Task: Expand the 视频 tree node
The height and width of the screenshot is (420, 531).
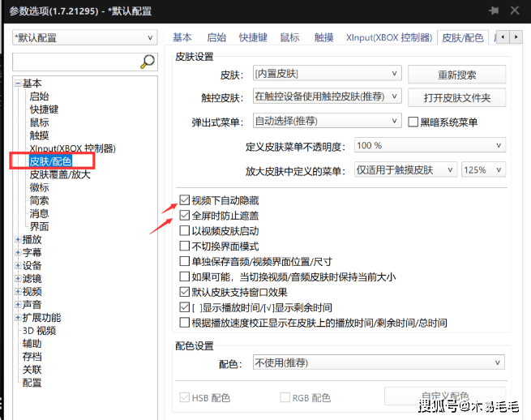Action: [x=18, y=291]
